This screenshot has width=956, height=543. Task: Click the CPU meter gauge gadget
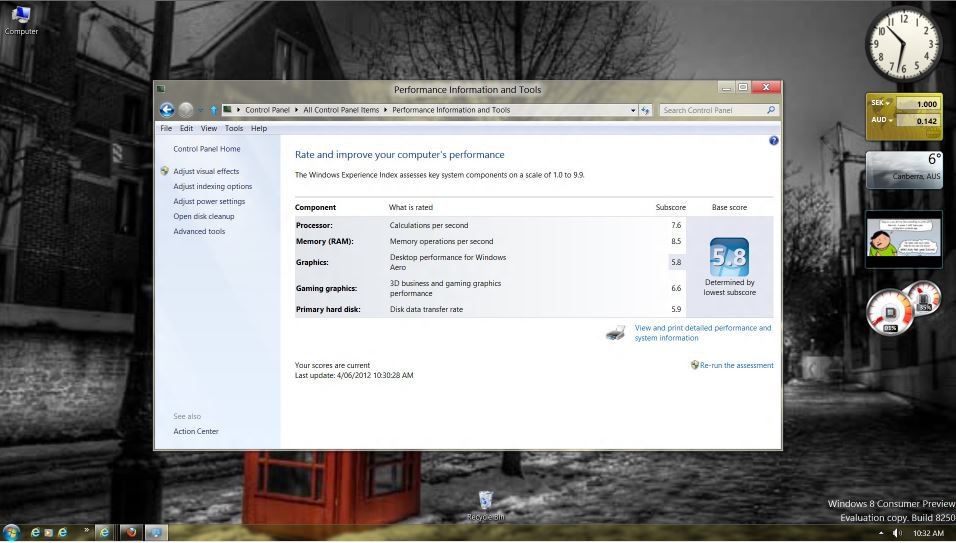(890, 312)
